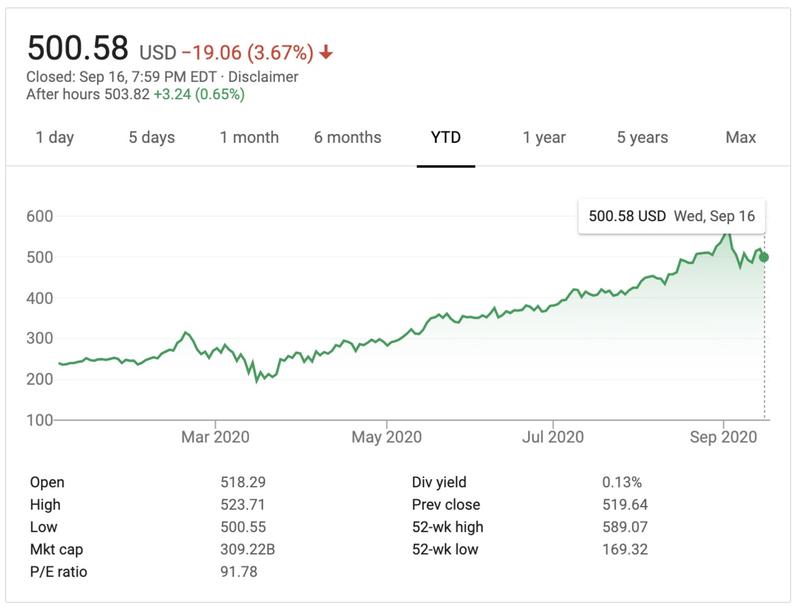Image resolution: width=800 pixels, height=609 pixels.
Task: Select the YTD tab
Action: pyautogui.click(x=446, y=138)
